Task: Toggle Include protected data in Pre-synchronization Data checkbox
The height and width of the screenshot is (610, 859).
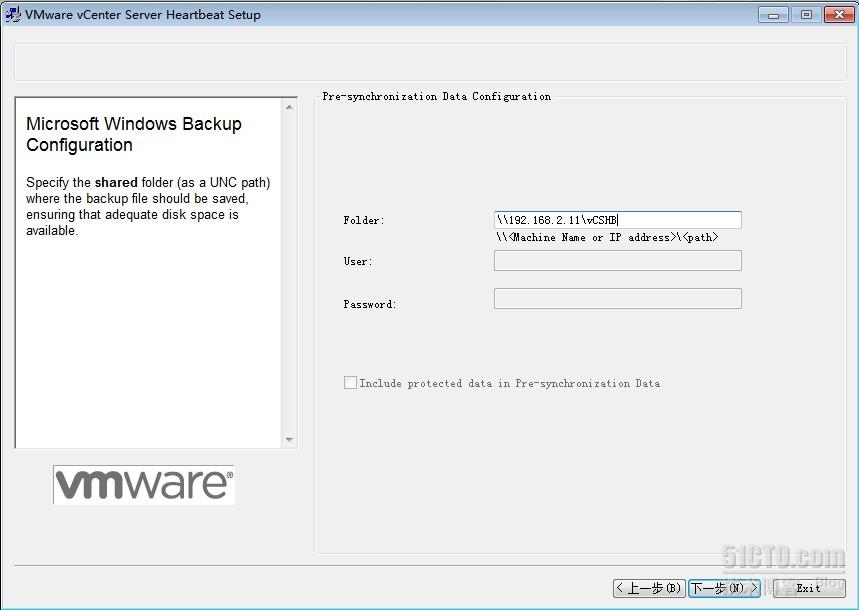Action: click(x=350, y=383)
